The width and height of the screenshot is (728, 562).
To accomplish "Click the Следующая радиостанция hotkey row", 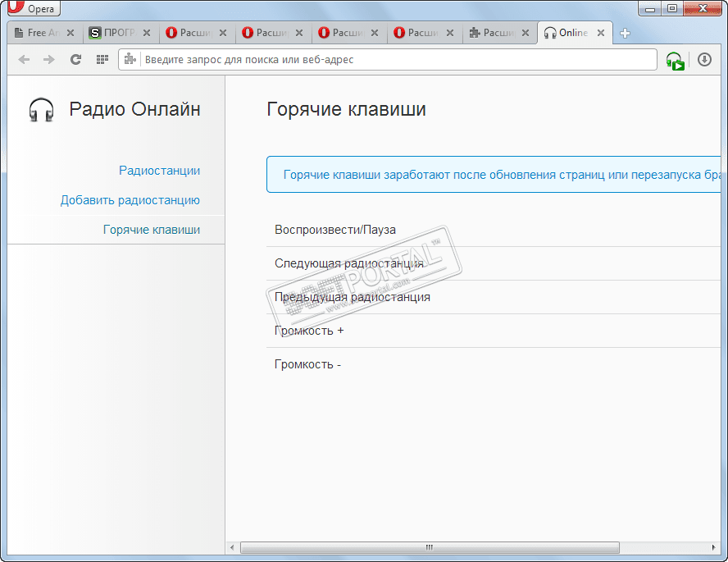I will click(x=493, y=263).
